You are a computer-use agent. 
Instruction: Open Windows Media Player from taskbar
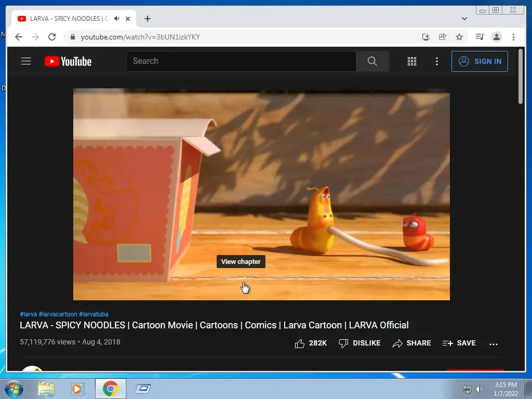click(x=77, y=389)
